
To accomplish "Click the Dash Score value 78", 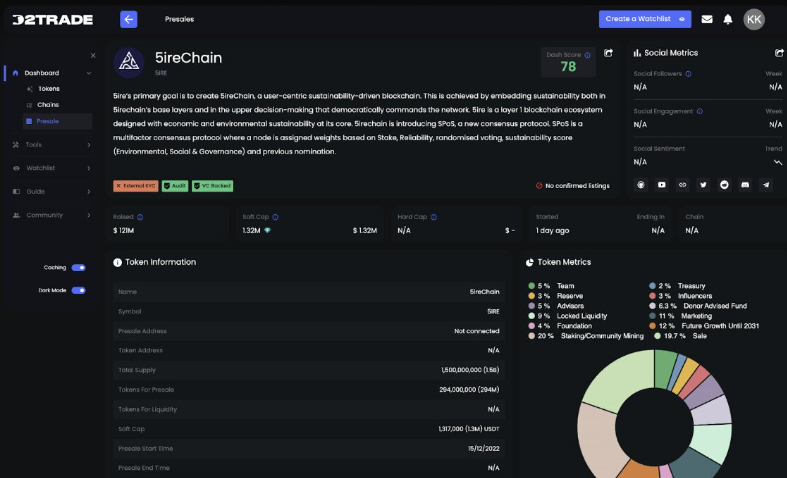I will click(568, 67).
